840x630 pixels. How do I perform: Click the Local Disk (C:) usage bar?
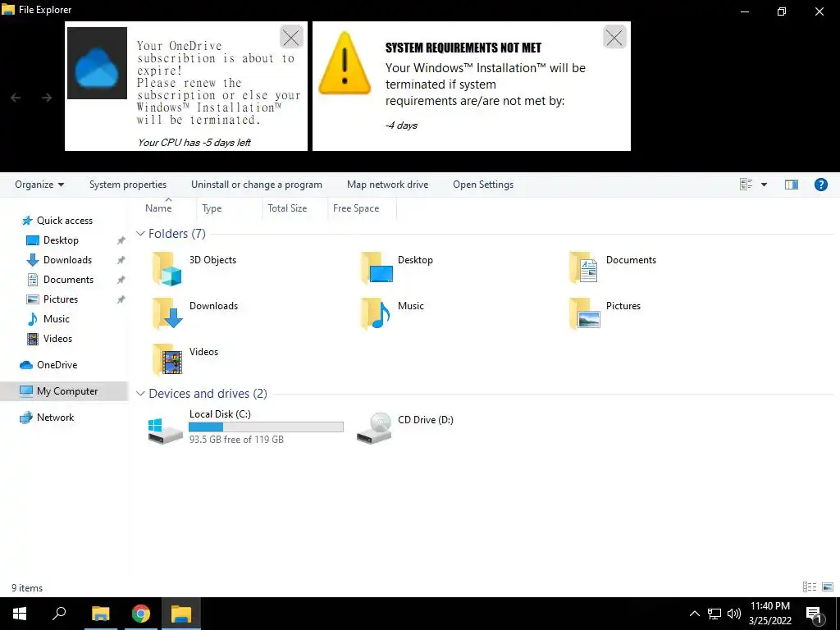(266, 427)
